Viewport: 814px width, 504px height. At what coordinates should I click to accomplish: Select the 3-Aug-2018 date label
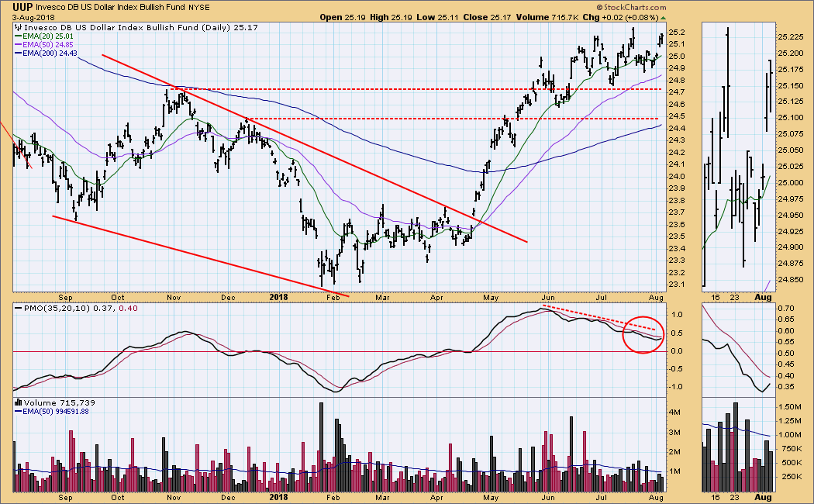click(x=34, y=17)
